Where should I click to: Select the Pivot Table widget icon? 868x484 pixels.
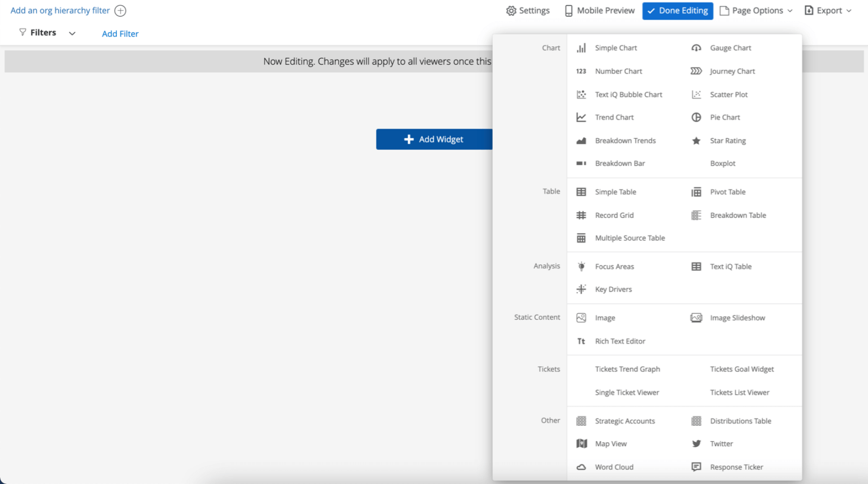696,191
